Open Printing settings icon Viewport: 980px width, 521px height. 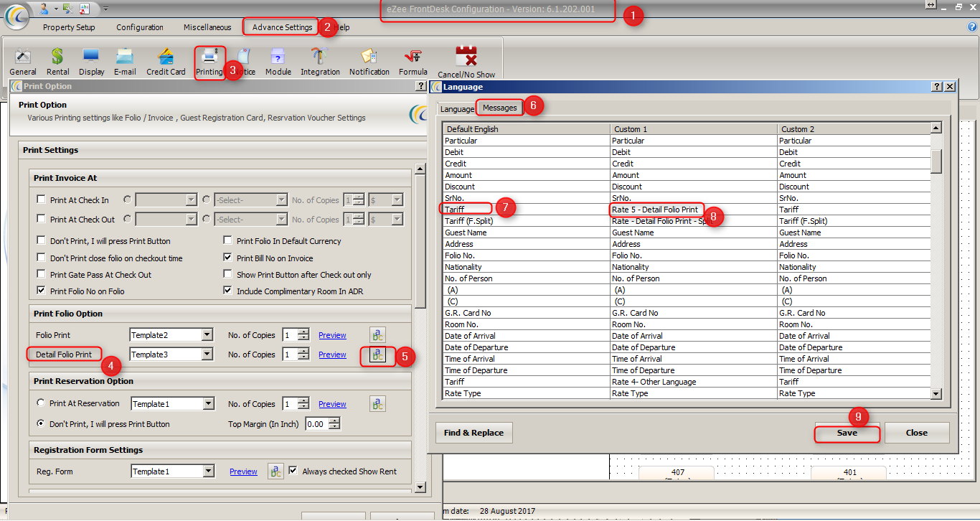click(209, 62)
